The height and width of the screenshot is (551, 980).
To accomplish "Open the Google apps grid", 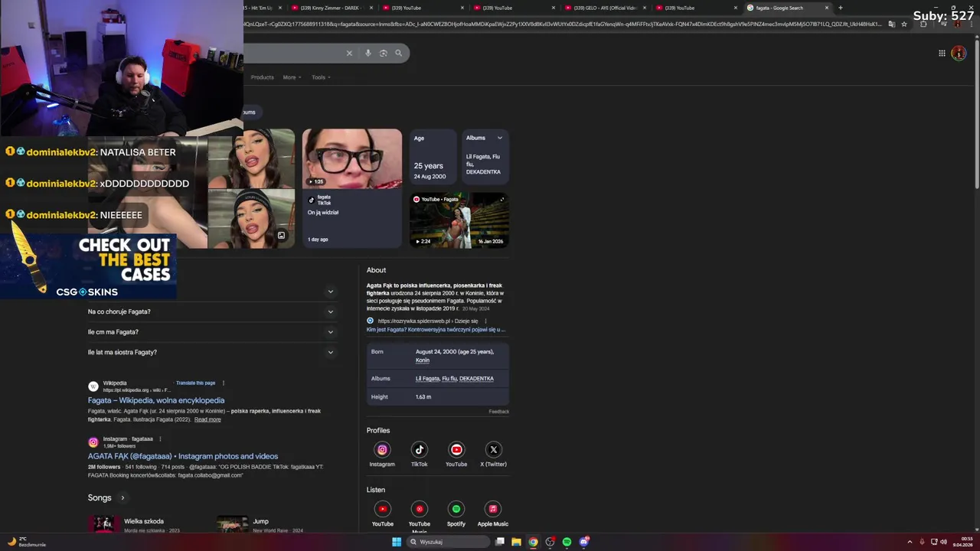I will pyautogui.click(x=942, y=53).
